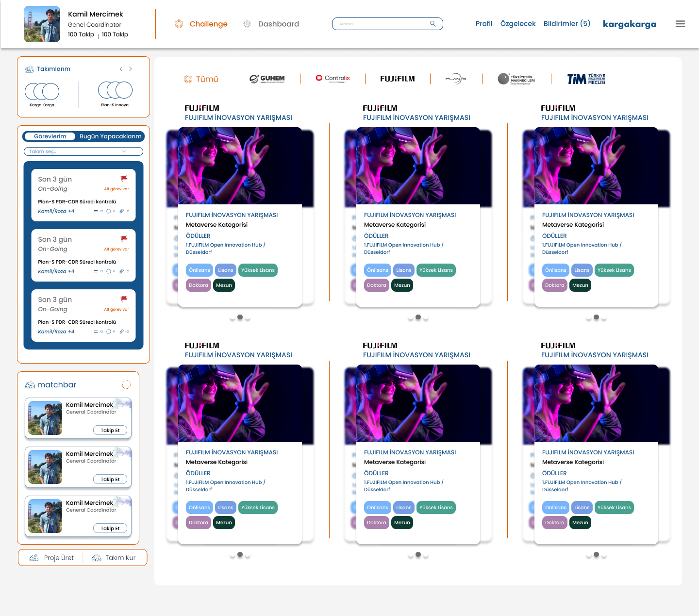Open the Dashboard tab
Viewport: 699px width, 616px height.
click(279, 24)
